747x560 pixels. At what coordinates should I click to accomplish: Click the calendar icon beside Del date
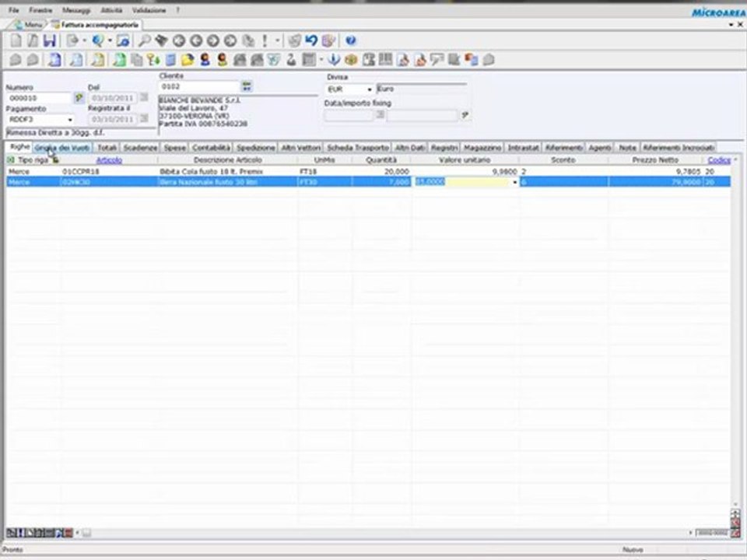pos(144,98)
